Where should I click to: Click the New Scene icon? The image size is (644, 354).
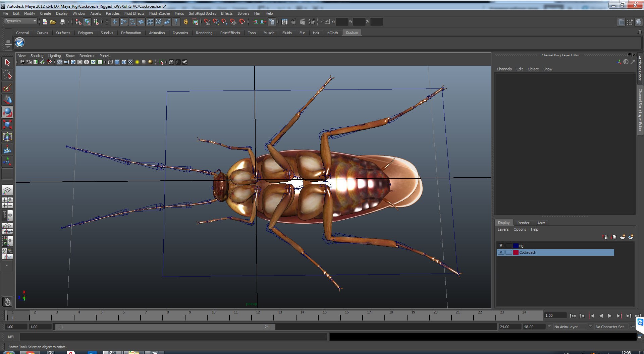pyautogui.click(x=45, y=22)
